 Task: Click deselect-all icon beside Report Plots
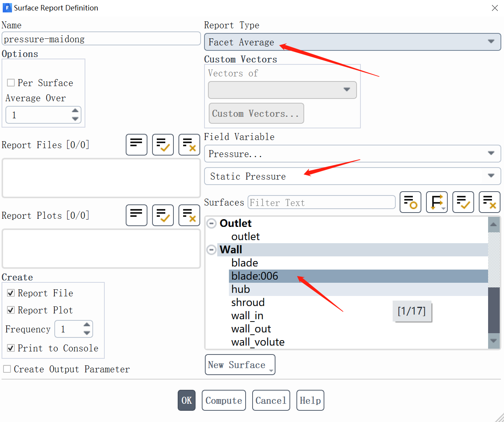[x=189, y=215]
